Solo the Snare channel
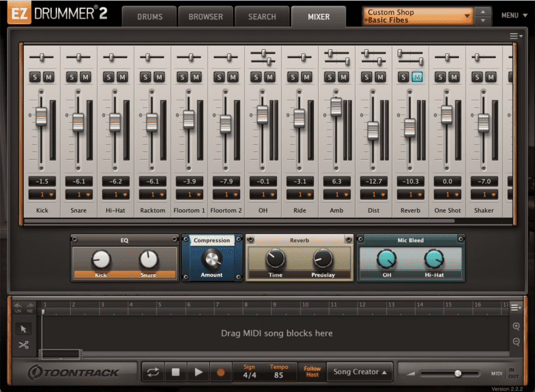This screenshot has width=535, height=392. pos(72,77)
